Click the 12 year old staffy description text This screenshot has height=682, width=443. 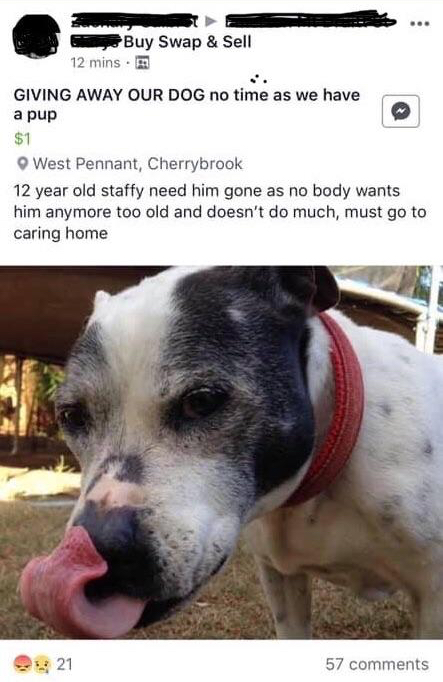[x=220, y=212]
